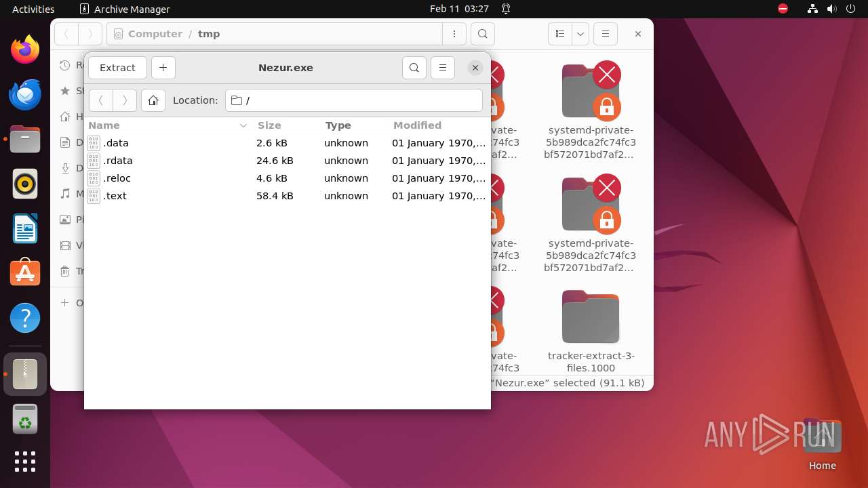868x488 pixels.
Task: Open the volume indicator
Action: coord(831,9)
